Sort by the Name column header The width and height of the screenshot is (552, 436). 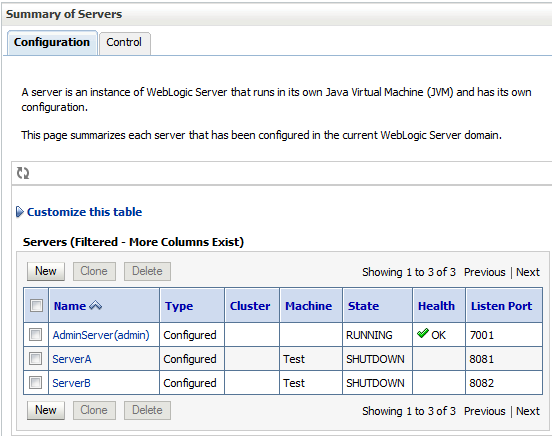tap(70, 306)
